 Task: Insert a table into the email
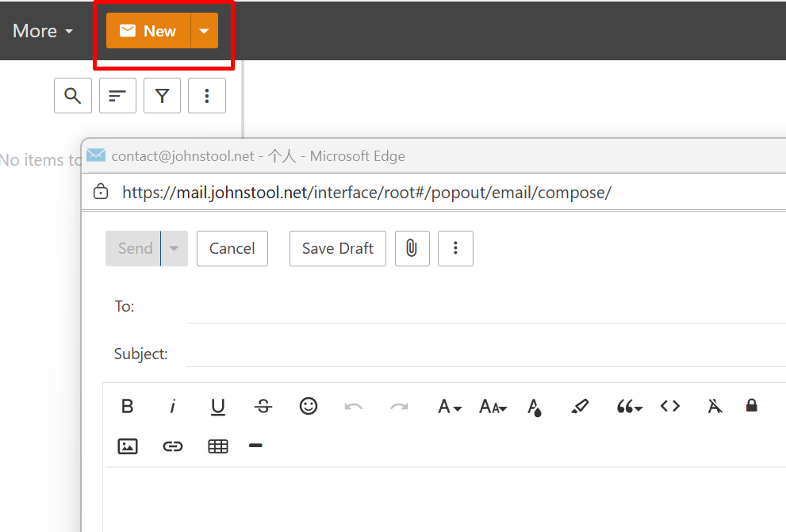218,446
